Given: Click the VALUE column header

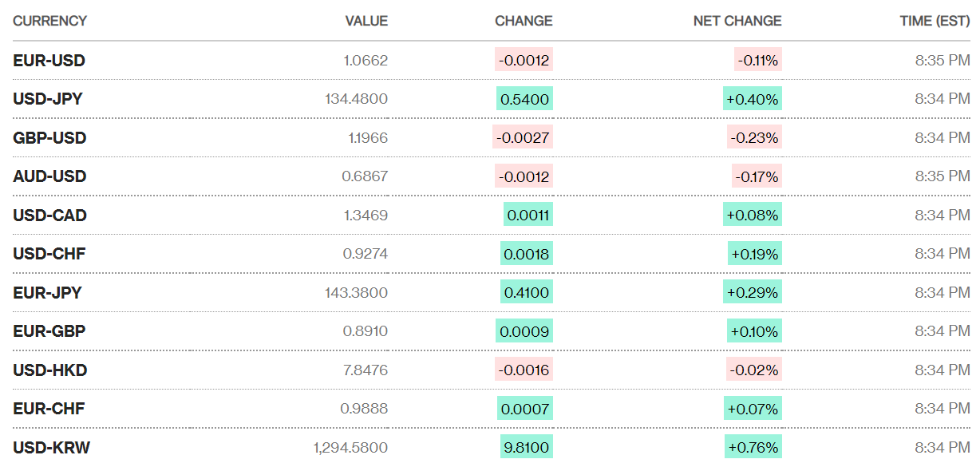Looking at the screenshot, I should point(366,21).
